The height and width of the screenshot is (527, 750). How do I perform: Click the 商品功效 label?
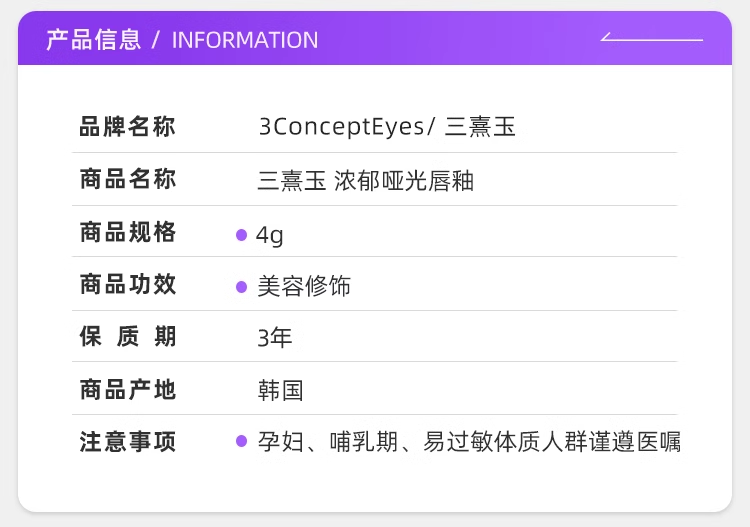[127, 285]
